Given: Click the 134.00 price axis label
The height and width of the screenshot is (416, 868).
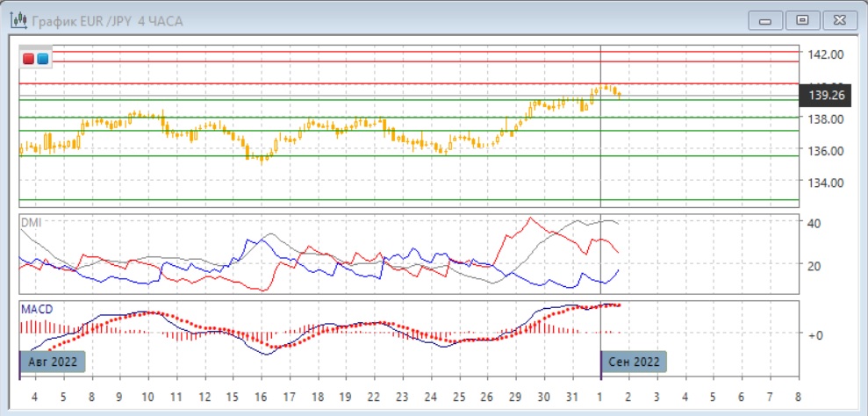Looking at the screenshot, I should click(x=826, y=183).
